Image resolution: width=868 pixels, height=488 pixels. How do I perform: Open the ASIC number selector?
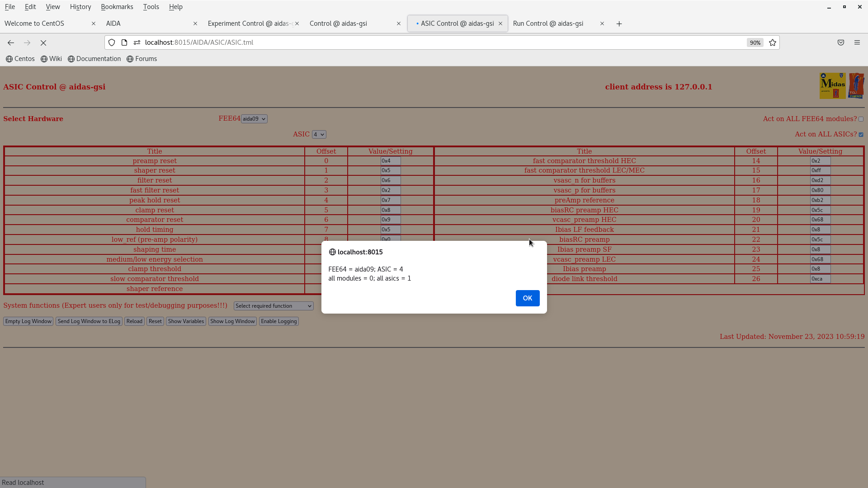point(319,134)
